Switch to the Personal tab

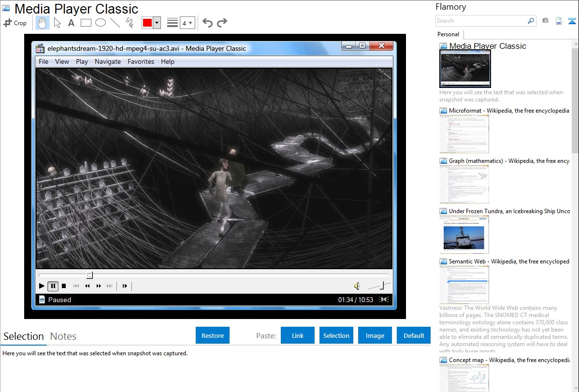coord(449,34)
